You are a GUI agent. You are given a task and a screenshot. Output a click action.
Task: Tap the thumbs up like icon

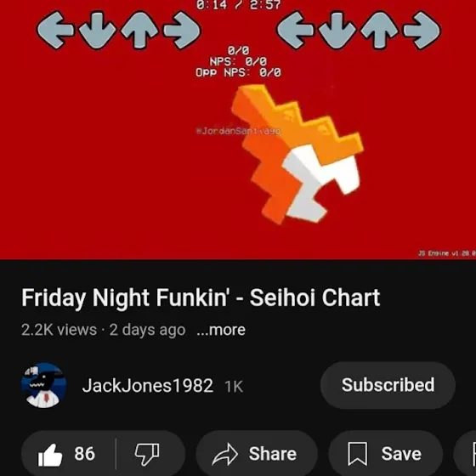click(50, 455)
